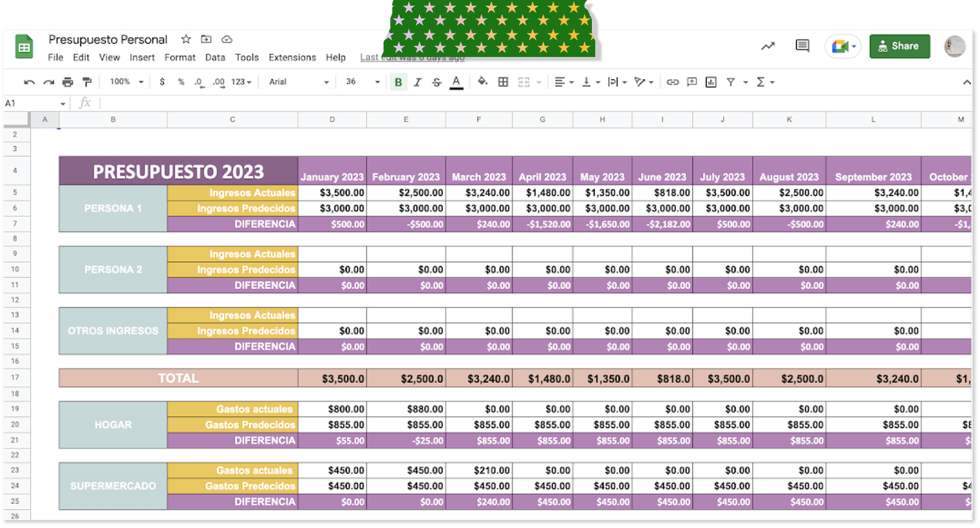The width and height of the screenshot is (980, 528).
Task: Check the cloud save status icon
Action: click(x=227, y=39)
